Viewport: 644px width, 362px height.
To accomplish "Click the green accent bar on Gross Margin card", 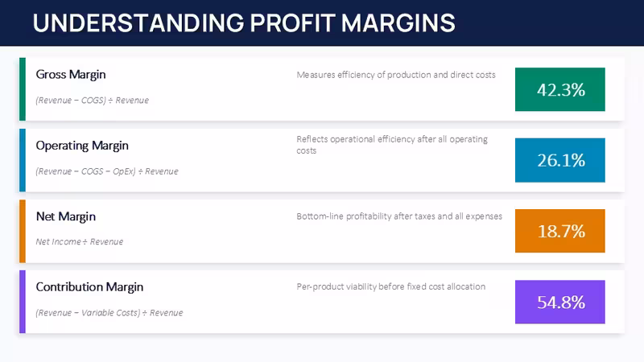I will click(x=23, y=89).
